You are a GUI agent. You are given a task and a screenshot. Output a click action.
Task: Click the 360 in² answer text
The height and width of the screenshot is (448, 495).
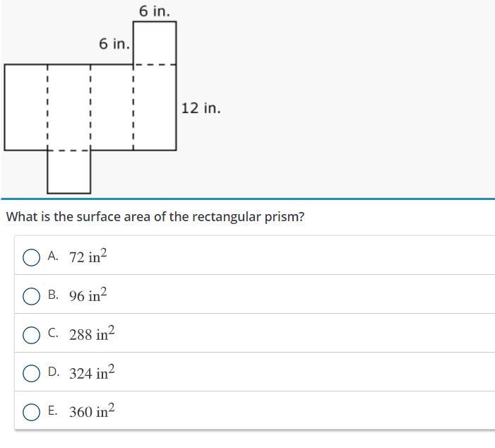click(92, 411)
